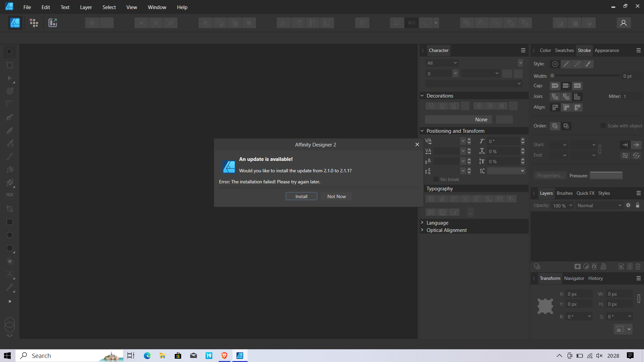This screenshot has width=644, height=362.
Task: Align stroke to center
Action: pos(555,107)
